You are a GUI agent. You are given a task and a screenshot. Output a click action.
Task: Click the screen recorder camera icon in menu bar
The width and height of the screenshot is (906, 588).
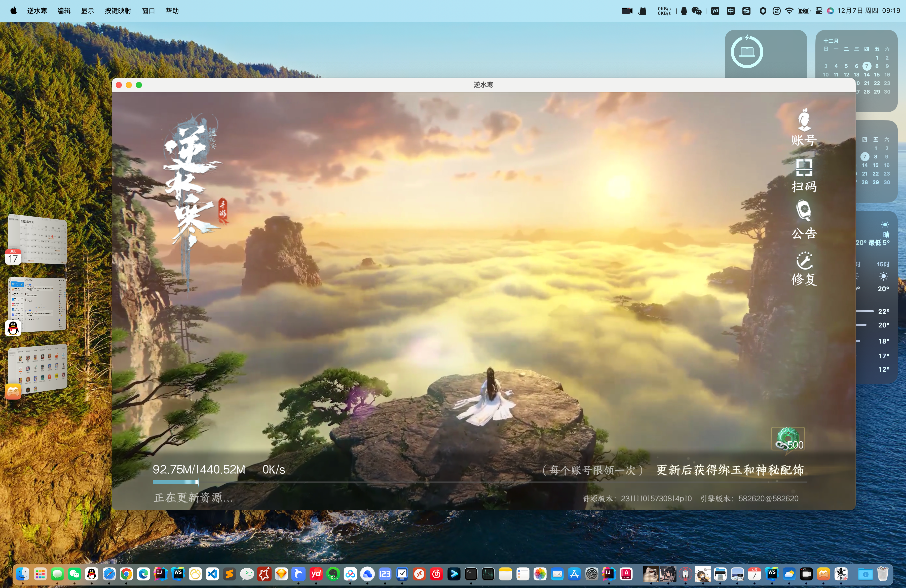[x=627, y=11]
